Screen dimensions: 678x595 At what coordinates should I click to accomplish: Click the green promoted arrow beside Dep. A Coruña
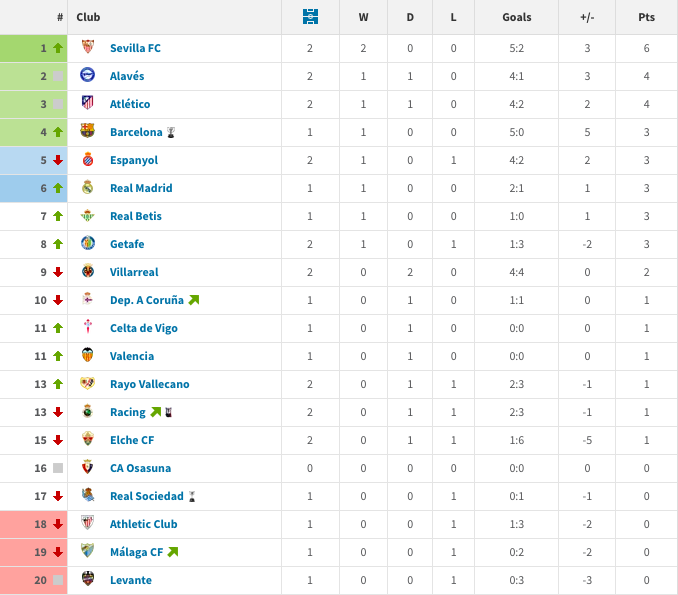click(194, 300)
